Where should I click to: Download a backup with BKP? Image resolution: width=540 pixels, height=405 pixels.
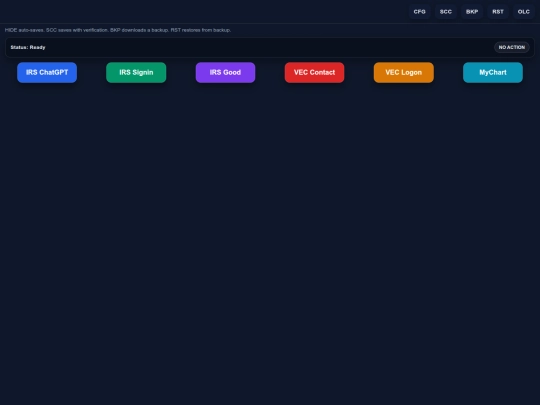click(x=472, y=12)
